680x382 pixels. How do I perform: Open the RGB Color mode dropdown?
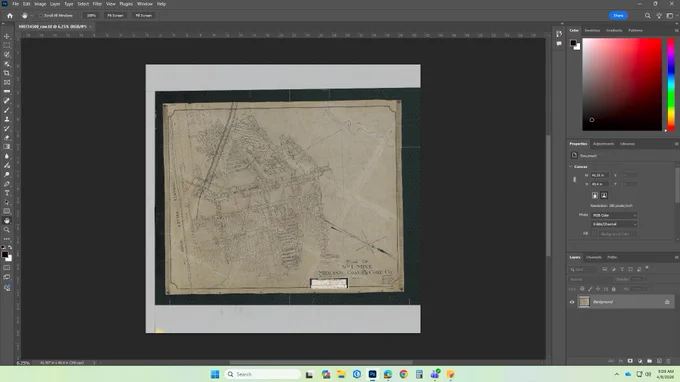pyautogui.click(x=614, y=215)
